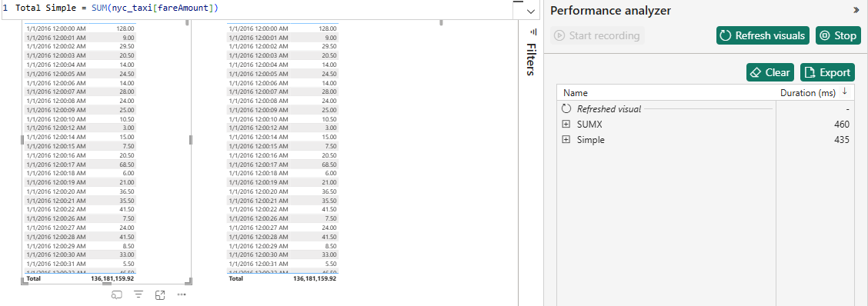Open Focus mode for the selected table
Screen dimensions: 868x306
coord(161,295)
